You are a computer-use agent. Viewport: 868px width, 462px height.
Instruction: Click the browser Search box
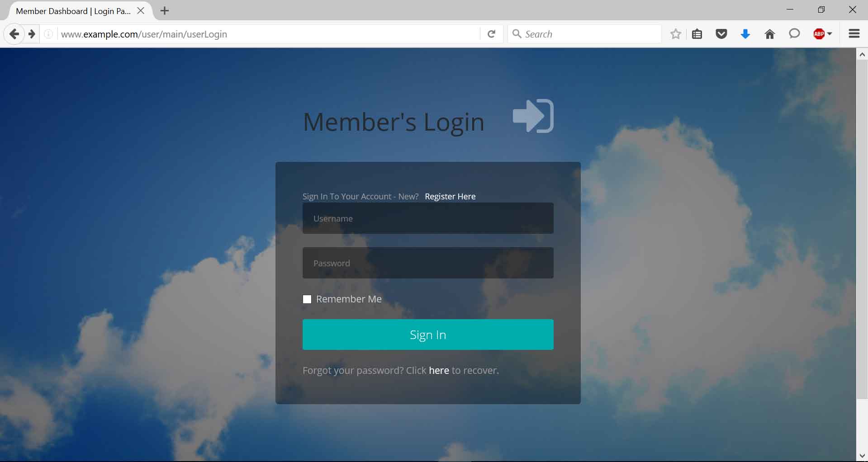(x=584, y=34)
